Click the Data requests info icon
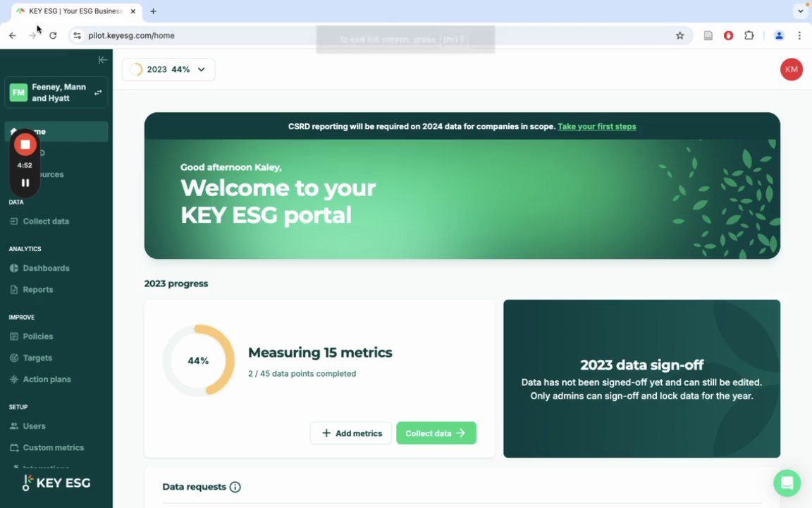812x508 pixels. [235, 487]
